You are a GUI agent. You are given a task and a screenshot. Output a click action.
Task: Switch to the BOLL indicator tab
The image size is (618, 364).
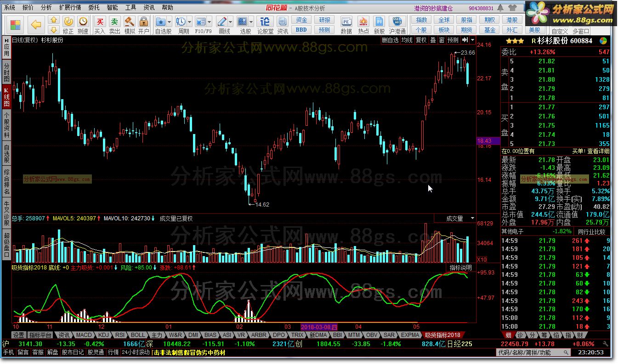pyautogui.click(x=138, y=335)
